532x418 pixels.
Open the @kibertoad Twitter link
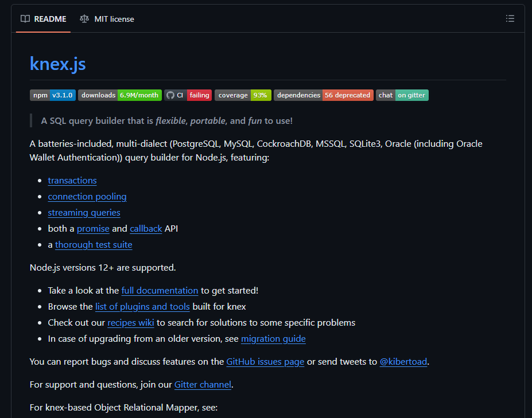point(403,362)
